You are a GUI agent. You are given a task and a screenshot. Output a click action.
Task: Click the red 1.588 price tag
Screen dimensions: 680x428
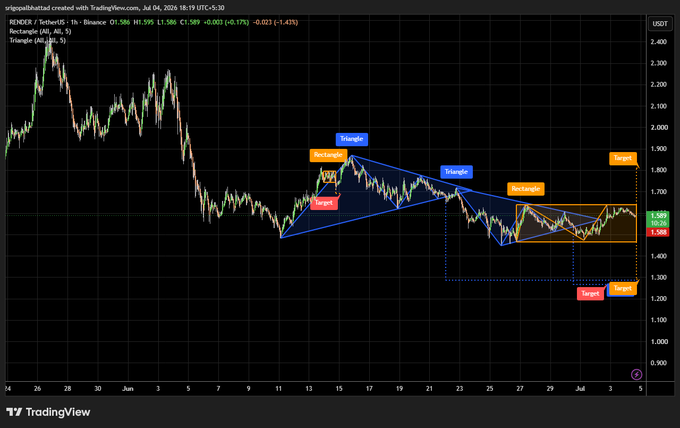[x=658, y=232]
